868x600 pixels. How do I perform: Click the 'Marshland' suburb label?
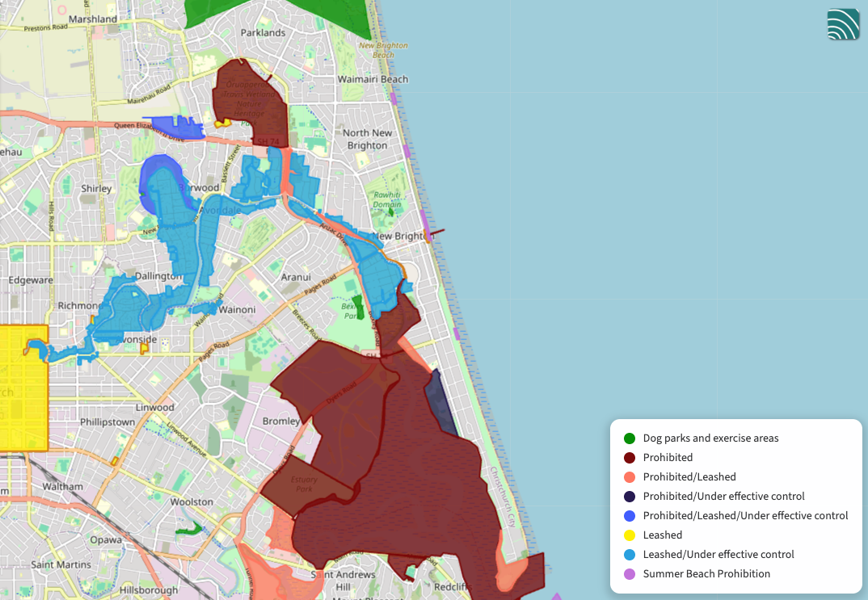[92, 19]
